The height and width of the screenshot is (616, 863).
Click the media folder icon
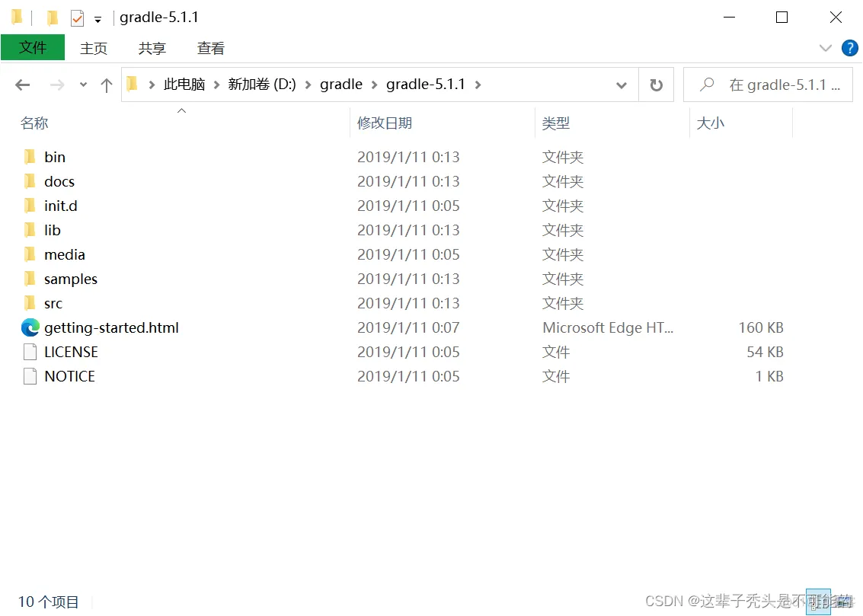pos(30,254)
